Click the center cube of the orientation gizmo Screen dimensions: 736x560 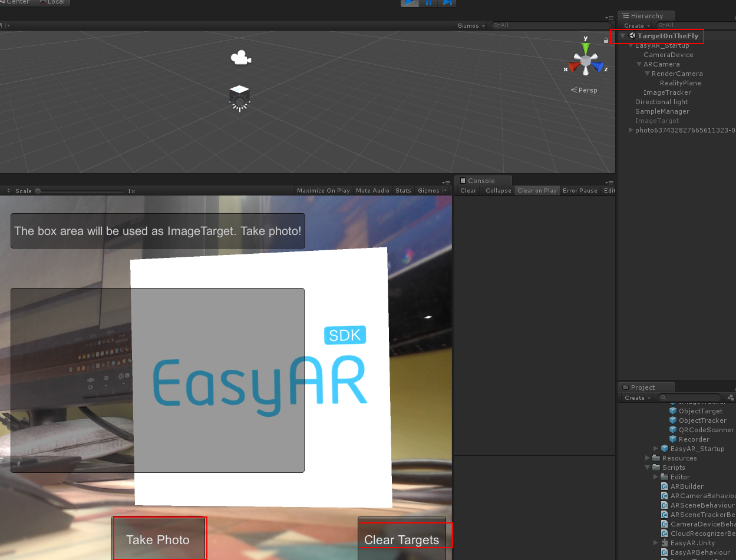coord(585,61)
